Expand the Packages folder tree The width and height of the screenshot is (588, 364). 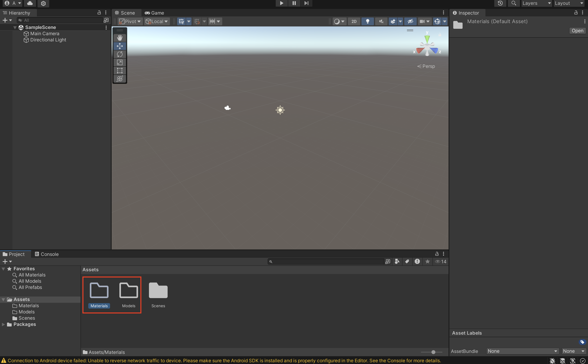(x=3, y=324)
